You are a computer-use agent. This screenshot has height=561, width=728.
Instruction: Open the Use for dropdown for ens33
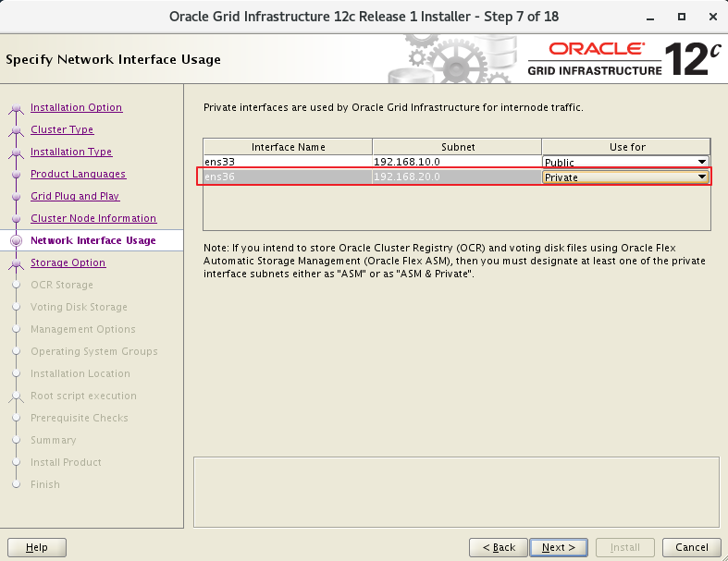point(625,162)
